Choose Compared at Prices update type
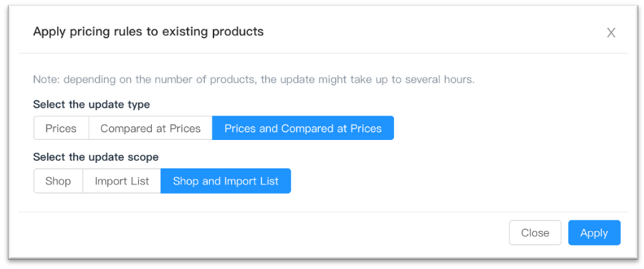Image resolution: width=644 pixels, height=269 pixels. (150, 128)
